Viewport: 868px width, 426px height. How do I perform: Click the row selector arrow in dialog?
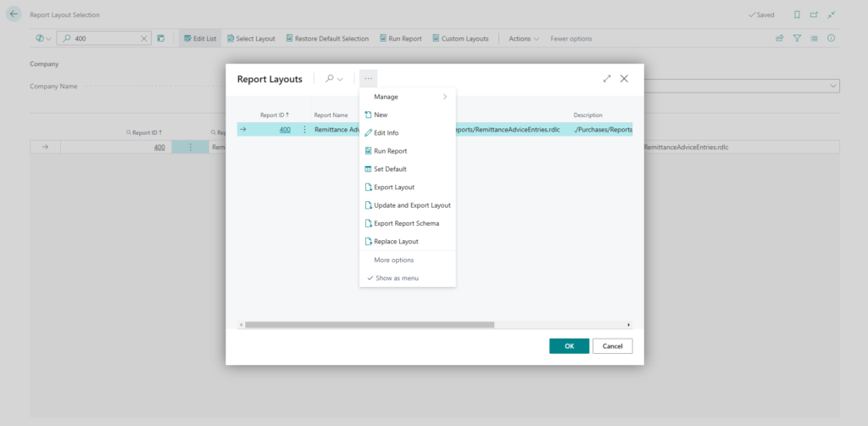243,130
